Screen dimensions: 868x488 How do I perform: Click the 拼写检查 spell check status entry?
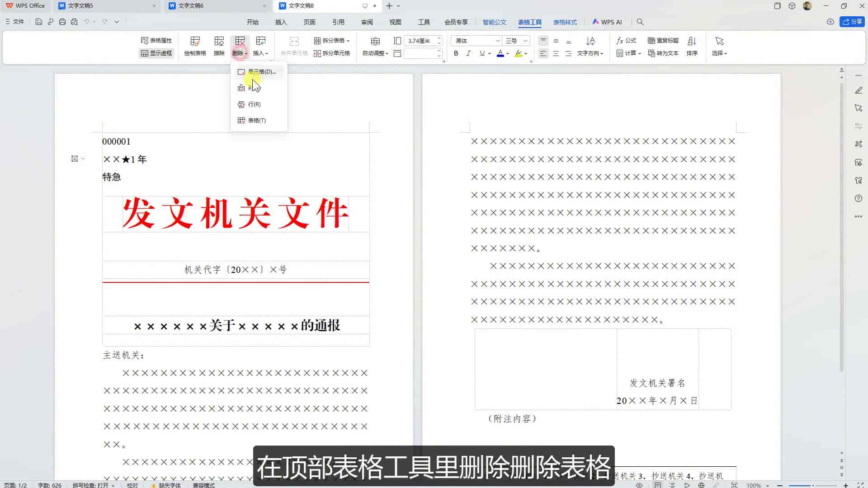tap(93, 485)
